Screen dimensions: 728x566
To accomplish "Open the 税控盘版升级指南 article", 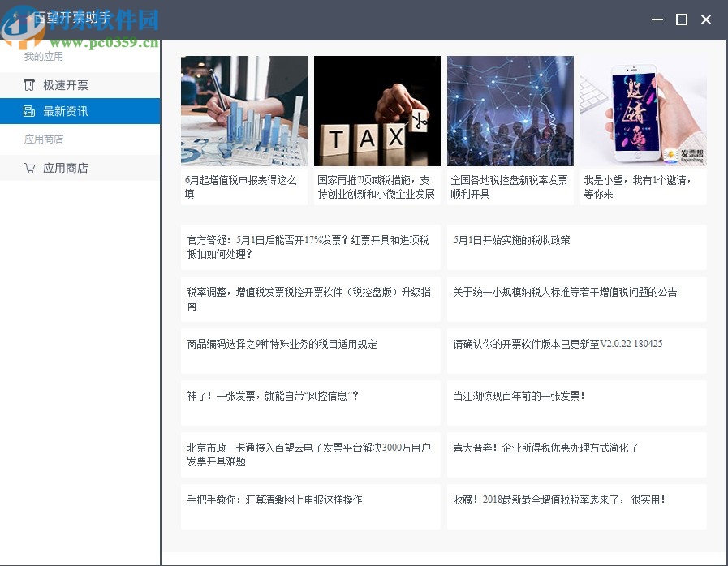I will (x=309, y=298).
